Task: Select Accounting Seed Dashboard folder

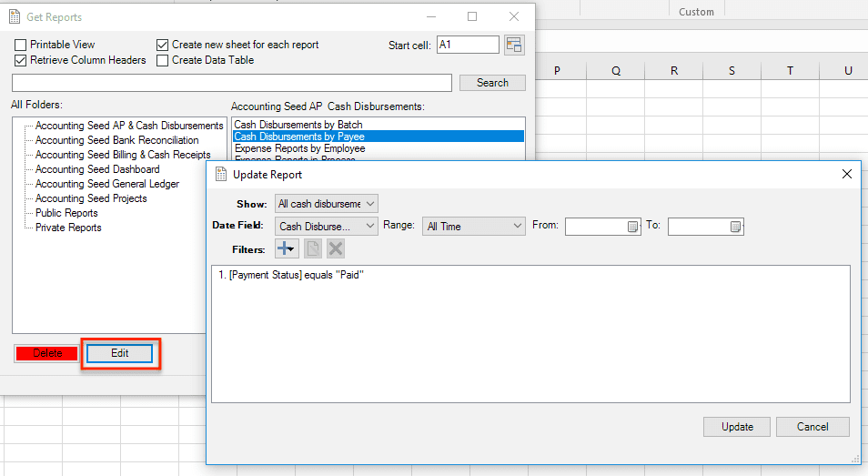Action: (x=97, y=168)
